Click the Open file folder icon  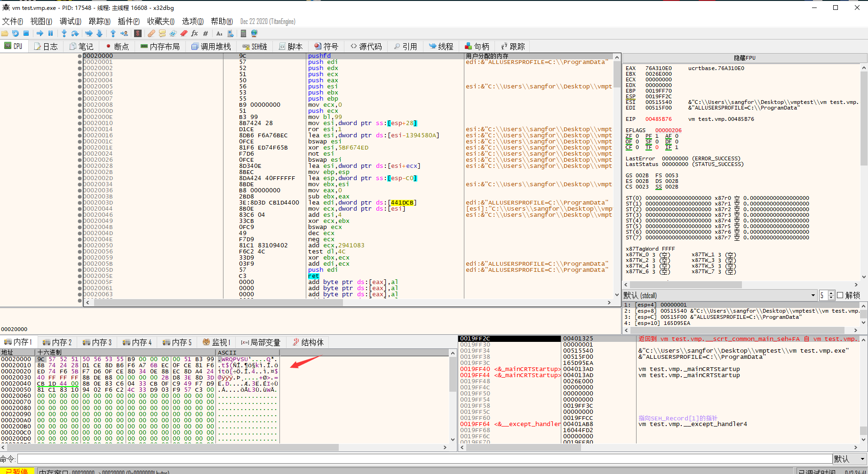[x=5, y=33]
